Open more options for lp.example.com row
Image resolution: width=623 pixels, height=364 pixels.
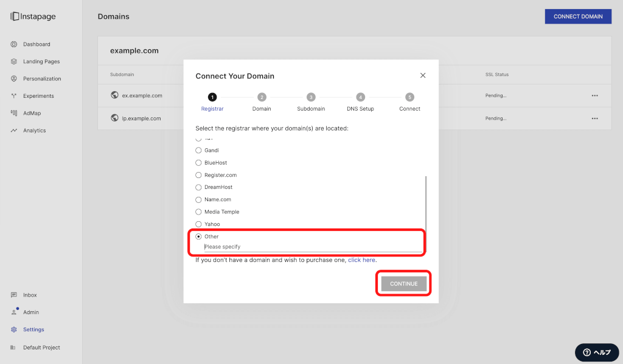pos(594,118)
